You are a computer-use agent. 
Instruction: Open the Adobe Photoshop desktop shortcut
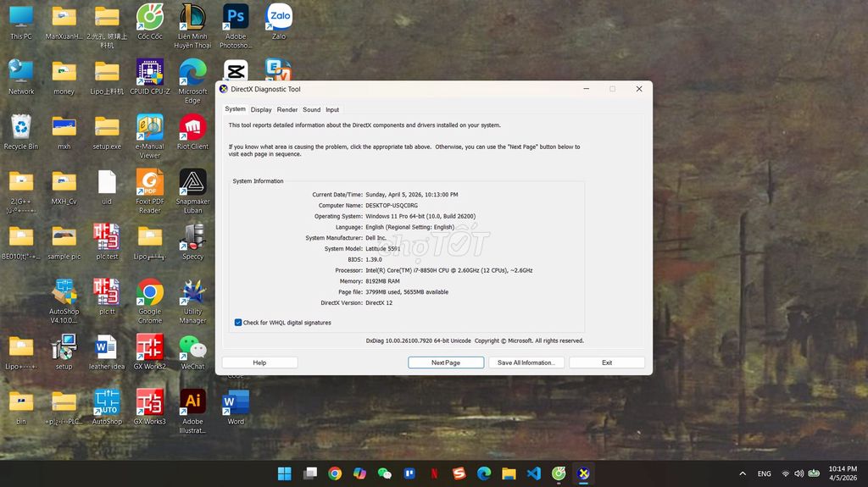pos(236,17)
